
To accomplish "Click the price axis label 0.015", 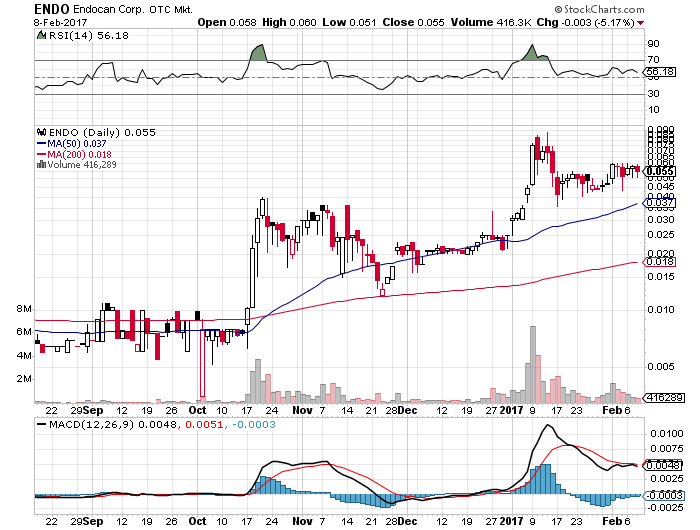I will pos(661,277).
